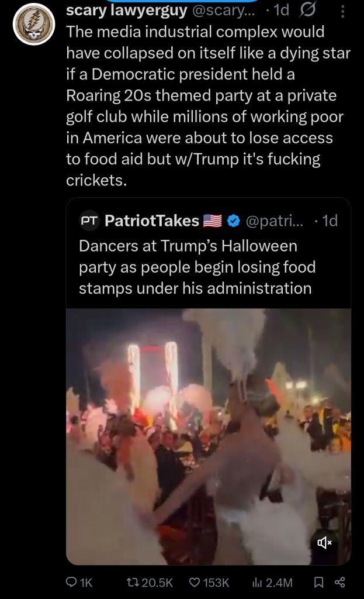Tap the scary lawyerguy display name
This screenshot has width=364, height=599.
[126, 11]
